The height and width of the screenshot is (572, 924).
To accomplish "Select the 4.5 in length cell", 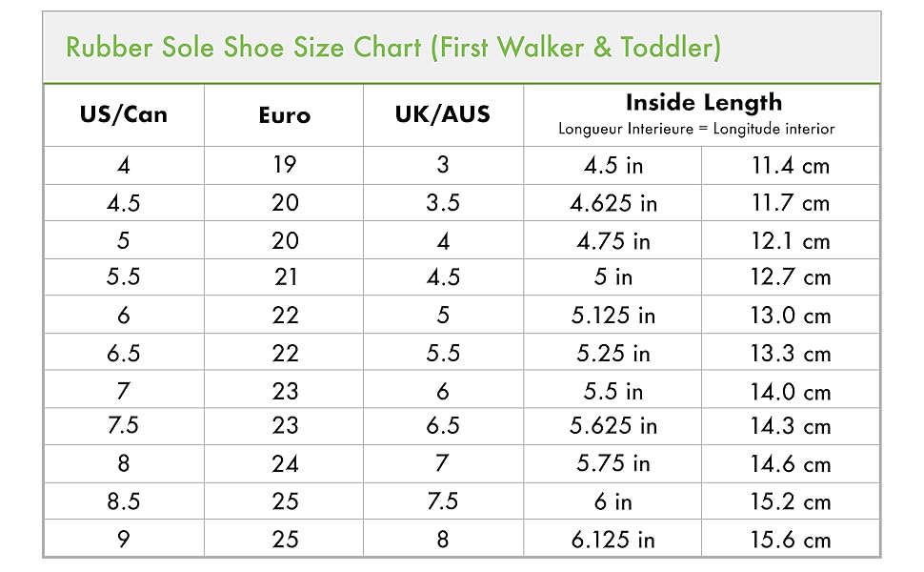I will [x=613, y=165].
